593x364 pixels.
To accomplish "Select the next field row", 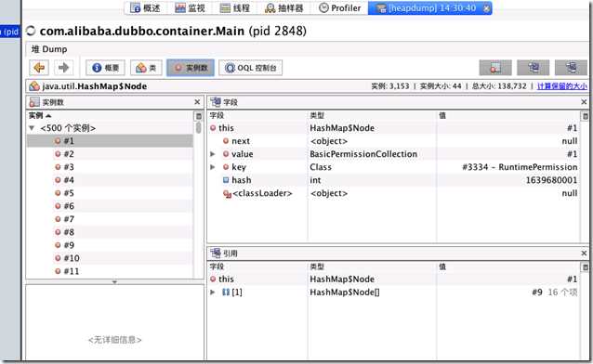I will (393, 141).
